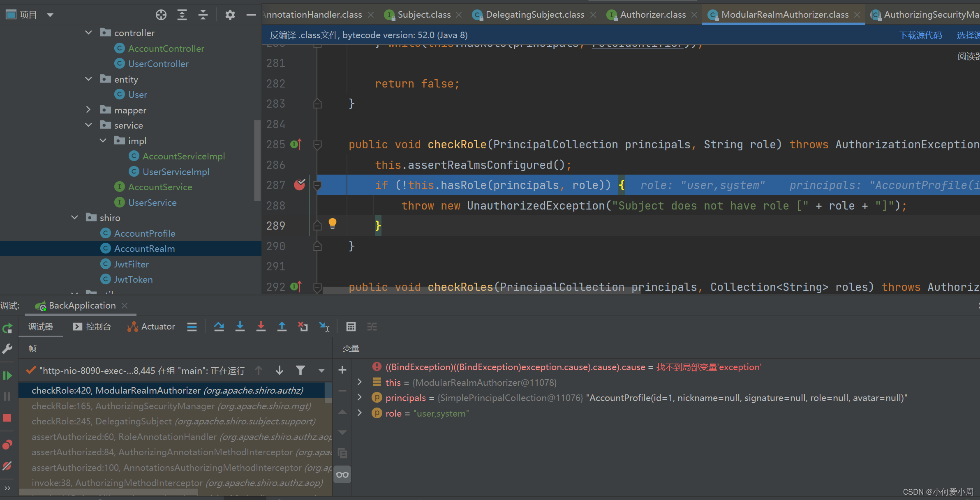
Task: Click the Evaluate Expression calculator icon
Action: tap(351, 327)
